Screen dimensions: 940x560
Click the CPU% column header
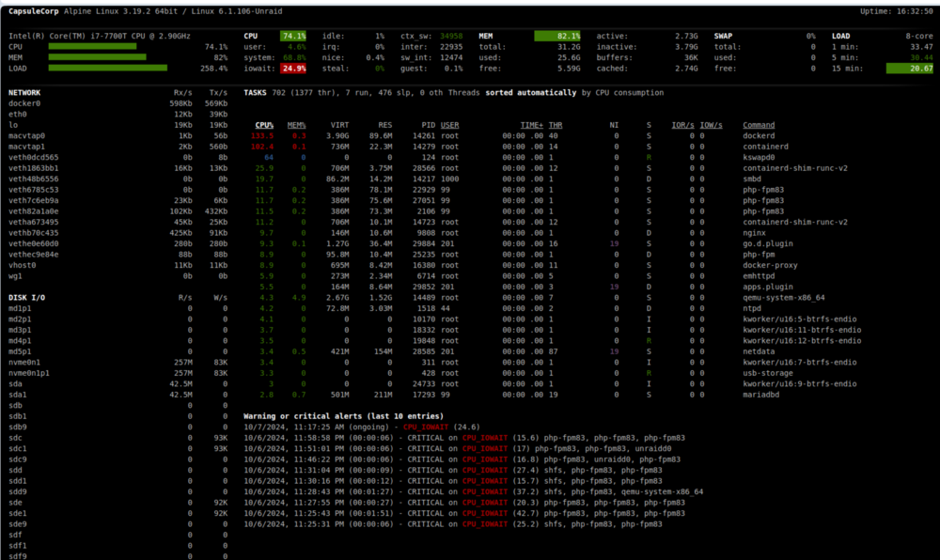point(264,125)
